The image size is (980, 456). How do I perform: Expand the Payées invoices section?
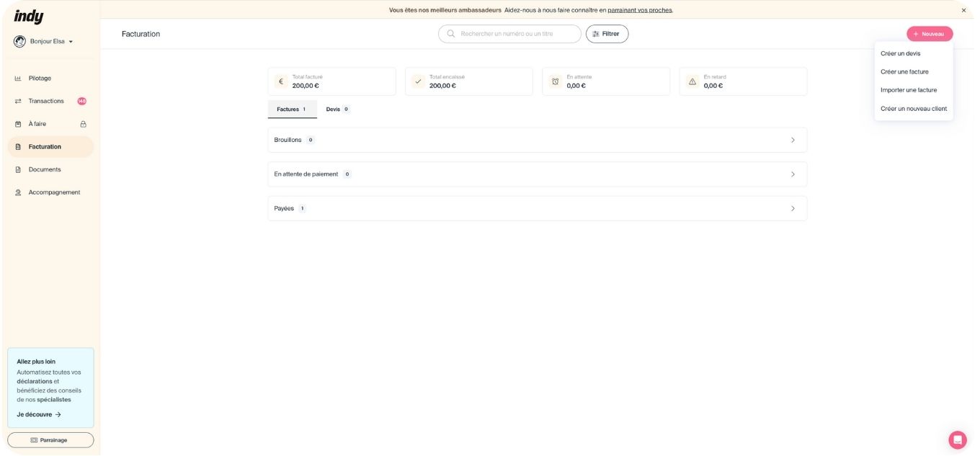[x=793, y=208]
